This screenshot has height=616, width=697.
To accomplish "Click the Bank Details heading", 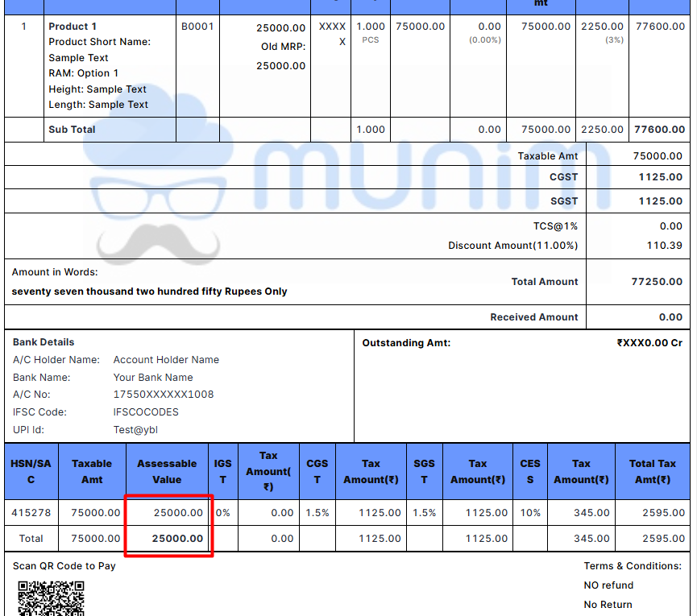I will (44, 342).
